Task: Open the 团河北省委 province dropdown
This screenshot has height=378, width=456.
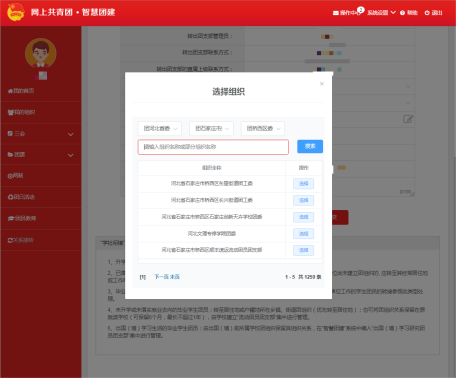Action: (160, 128)
